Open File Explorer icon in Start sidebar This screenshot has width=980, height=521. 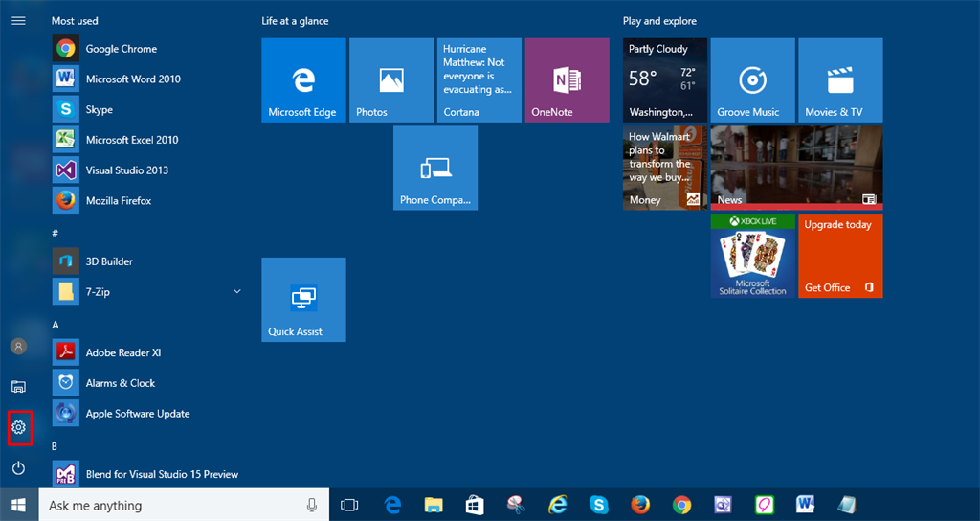tap(18, 387)
